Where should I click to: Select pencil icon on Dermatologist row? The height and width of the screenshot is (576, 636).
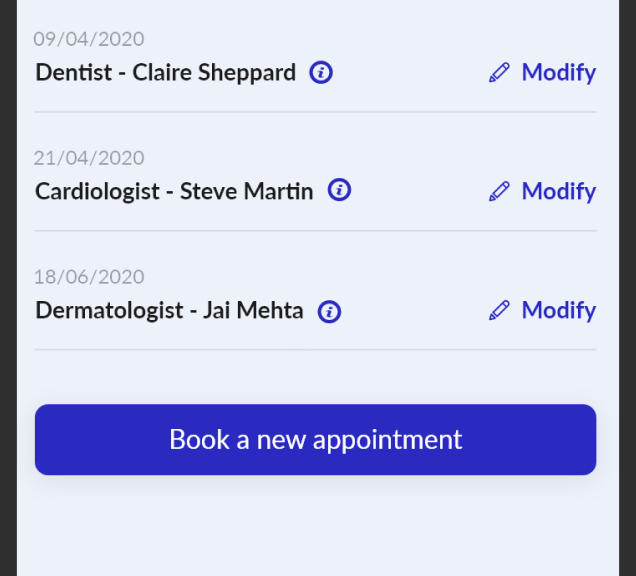point(499,310)
